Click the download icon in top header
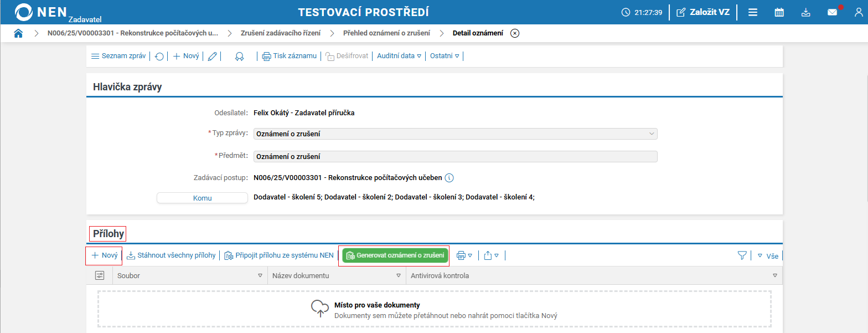Screen dimensions: 868x333 [806, 12]
